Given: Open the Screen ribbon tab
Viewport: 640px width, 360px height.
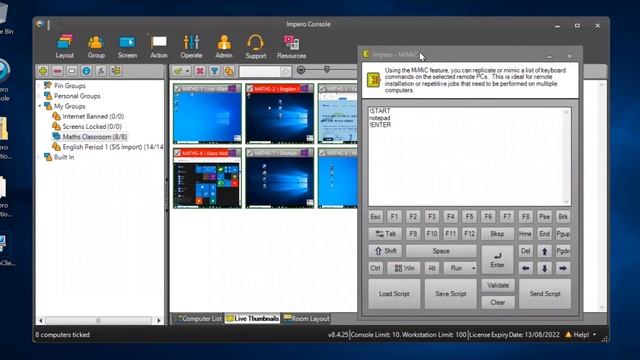Looking at the screenshot, I should pos(127,47).
